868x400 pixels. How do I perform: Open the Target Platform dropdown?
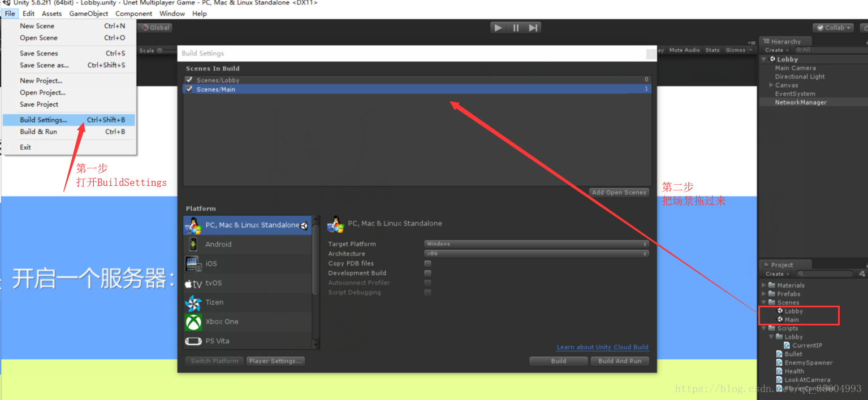(536, 244)
